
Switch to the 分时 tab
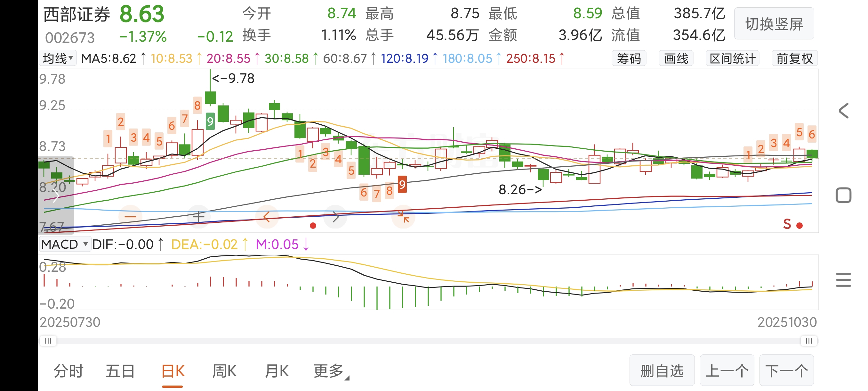coord(68,371)
